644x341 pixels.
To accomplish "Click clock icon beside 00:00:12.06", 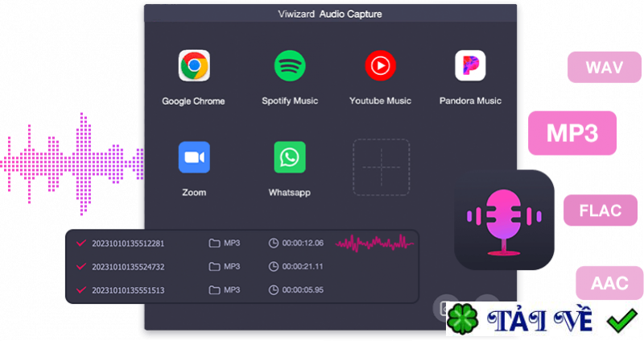I will tap(273, 243).
